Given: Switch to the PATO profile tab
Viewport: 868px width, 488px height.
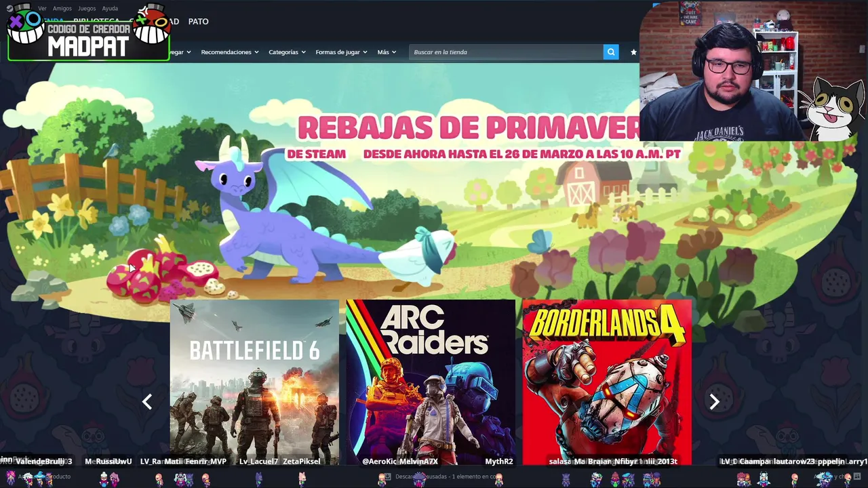Looking at the screenshot, I should [198, 22].
